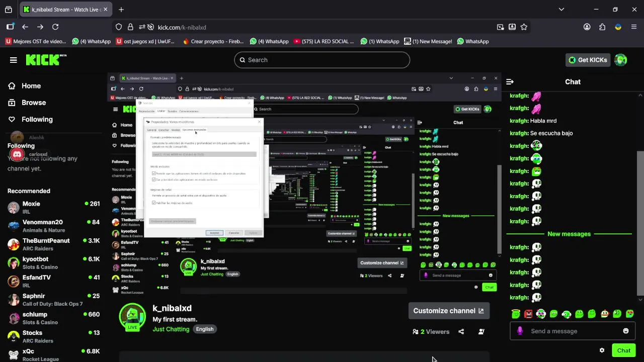This screenshot has width=644, height=362.
Task: Open the list all tabs chevron
Action: pyautogui.click(x=561, y=10)
